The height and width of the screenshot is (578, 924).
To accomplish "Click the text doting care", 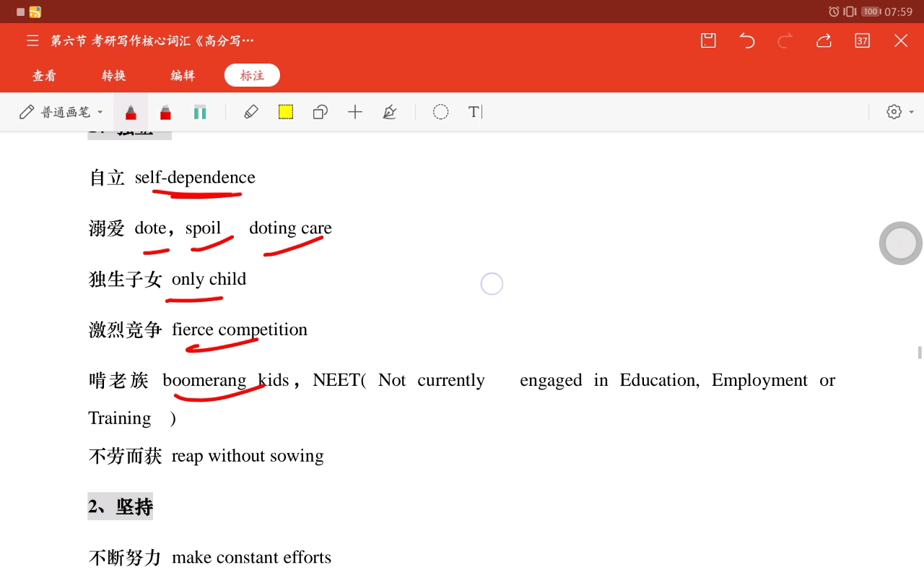I will coord(290,228).
